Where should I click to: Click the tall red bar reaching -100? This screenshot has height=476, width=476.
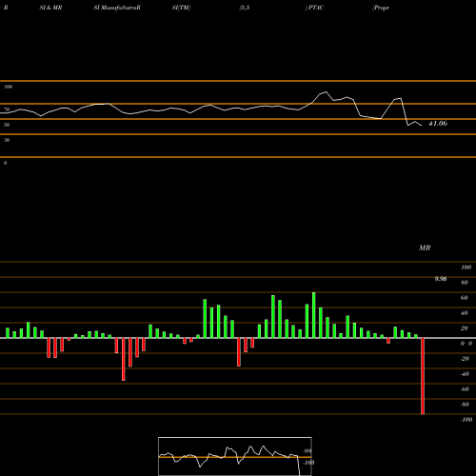click(423, 376)
